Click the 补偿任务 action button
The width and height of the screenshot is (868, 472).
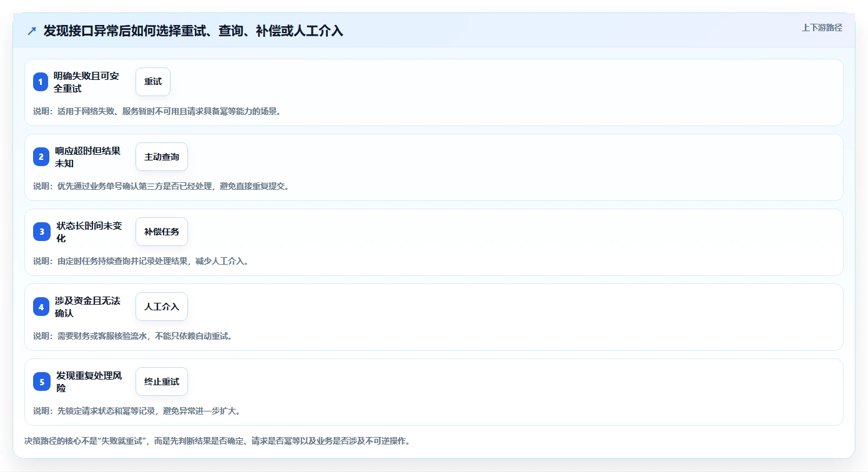[x=162, y=232]
